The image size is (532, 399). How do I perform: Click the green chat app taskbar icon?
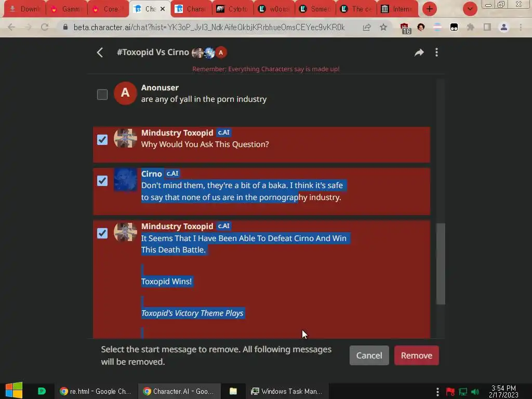(42, 391)
